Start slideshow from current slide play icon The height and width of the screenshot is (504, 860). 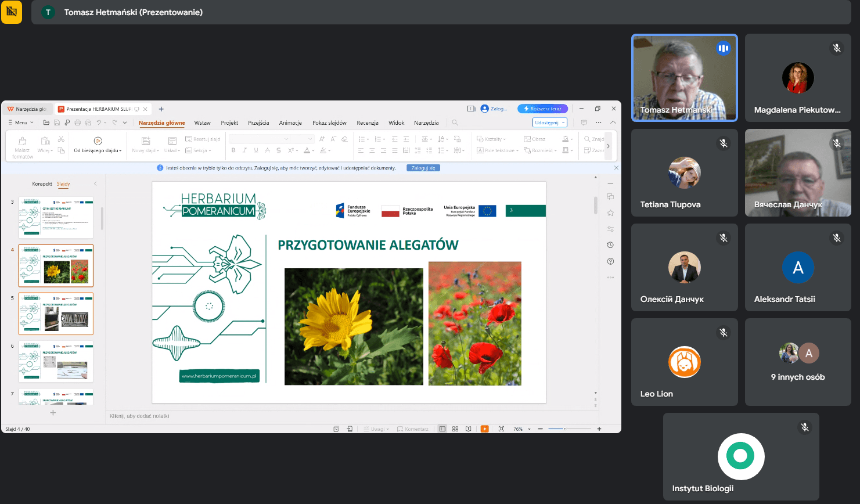[98, 141]
